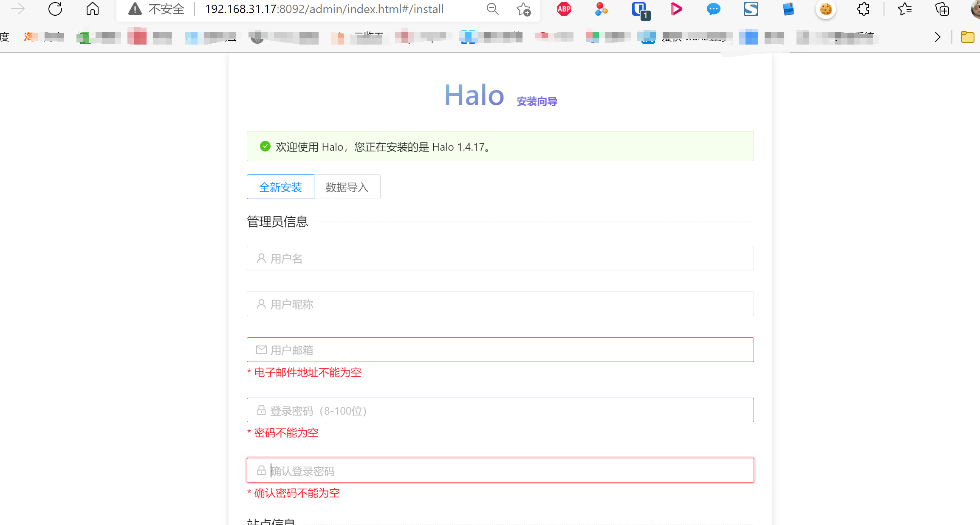The width and height of the screenshot is (980, 525).
Task: Open the pink play-arrow extension
Action: coord(676,9)
